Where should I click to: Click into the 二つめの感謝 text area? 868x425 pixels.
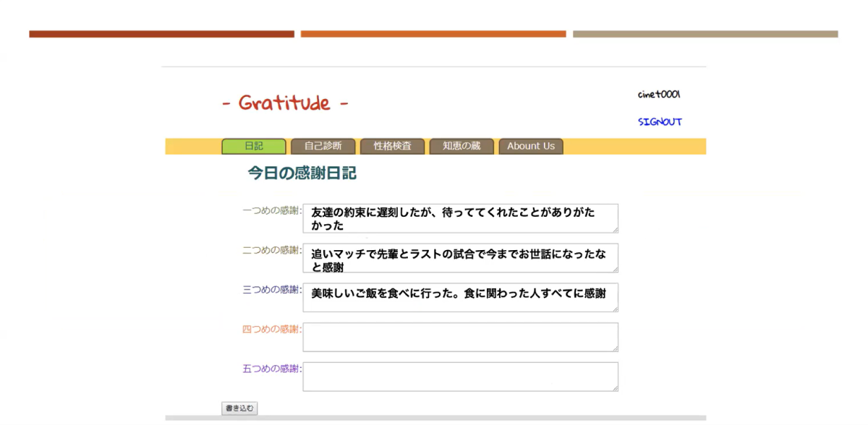coord(461,258)
